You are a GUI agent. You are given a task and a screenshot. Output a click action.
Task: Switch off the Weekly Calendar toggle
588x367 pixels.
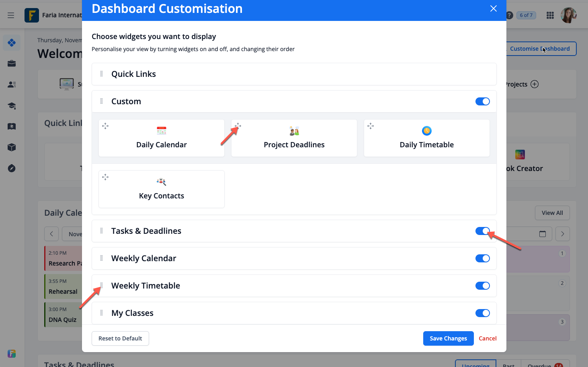click(x=482, y=258)
